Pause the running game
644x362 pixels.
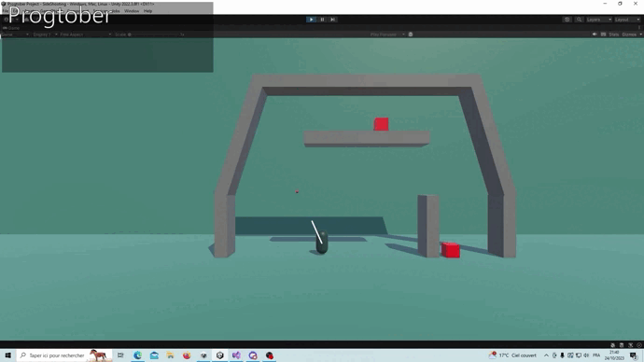point(322,20)
